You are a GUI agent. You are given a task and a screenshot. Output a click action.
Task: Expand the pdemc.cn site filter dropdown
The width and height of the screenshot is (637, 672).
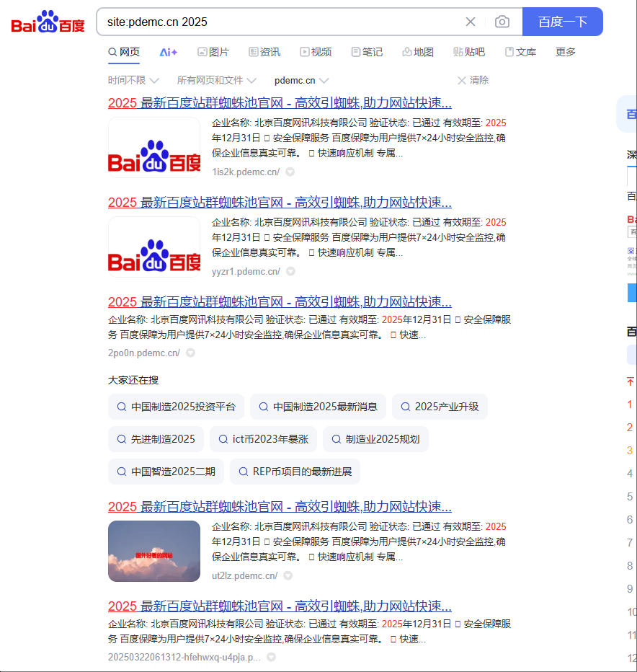[302, 81]
